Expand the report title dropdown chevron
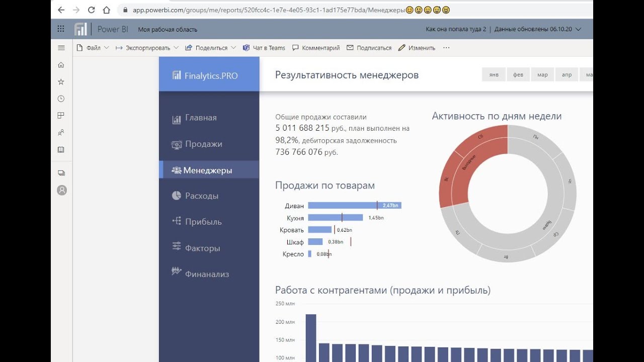The width and height of the screenshot is (644, 362). point(578,29)
